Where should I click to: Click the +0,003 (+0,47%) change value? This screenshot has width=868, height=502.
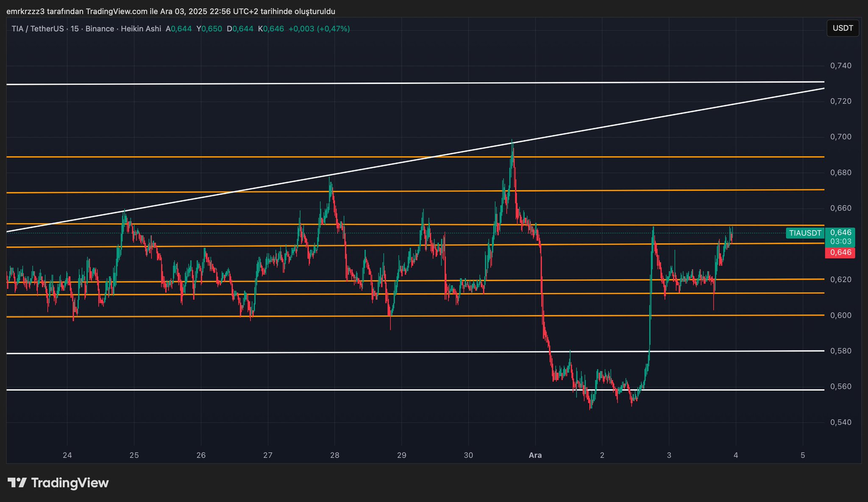[319, 29]
